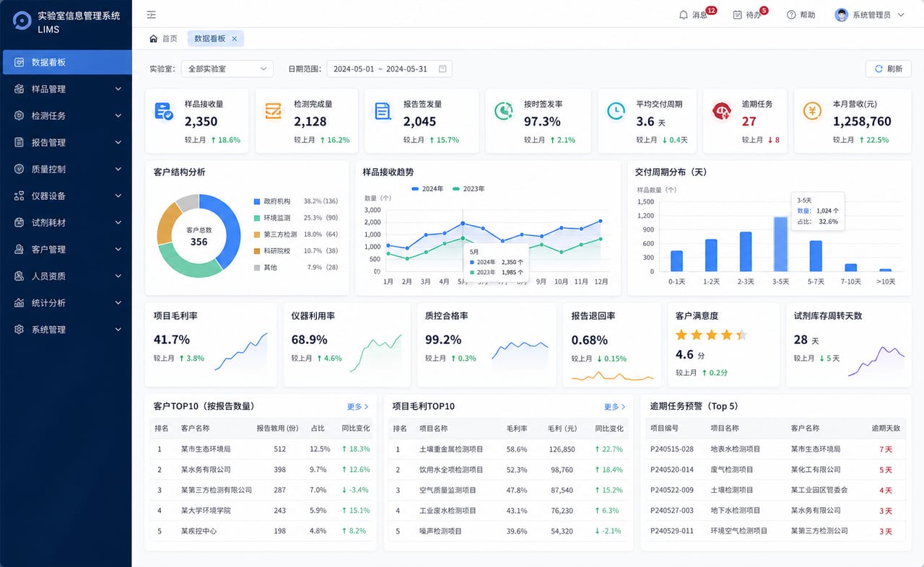This screenshot has height=567, width=924.
Task: Click the 报告管理 sidebar icon
Action: tap(19, 142)
